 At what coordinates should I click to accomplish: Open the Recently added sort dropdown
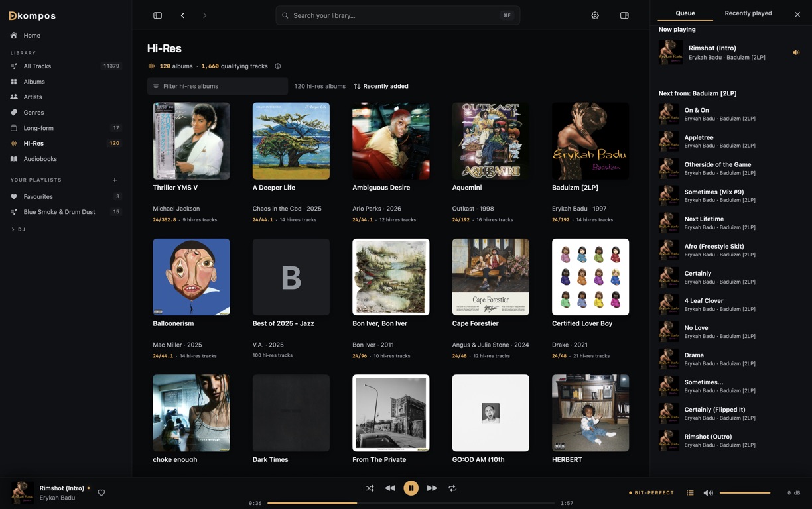[x=381, y=86]
